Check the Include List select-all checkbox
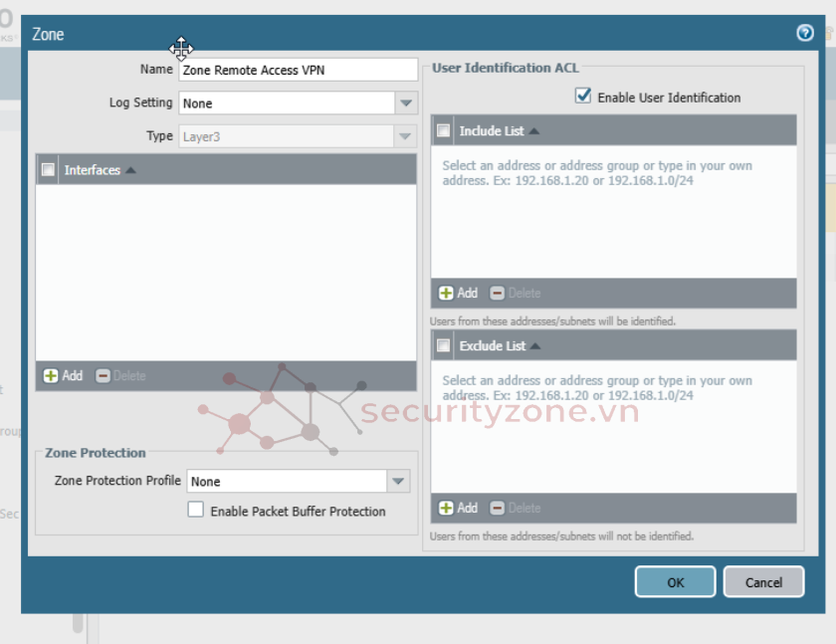Image resolution: width=836 pixels, height=644 pixels. [x=443, y=130]
